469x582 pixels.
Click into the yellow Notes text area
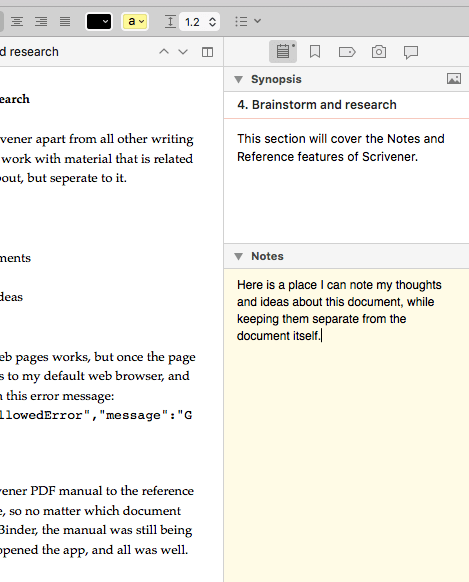347,425
